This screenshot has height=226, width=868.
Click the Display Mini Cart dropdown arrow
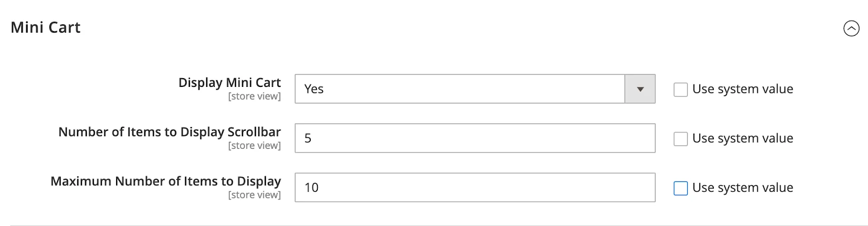640,89
